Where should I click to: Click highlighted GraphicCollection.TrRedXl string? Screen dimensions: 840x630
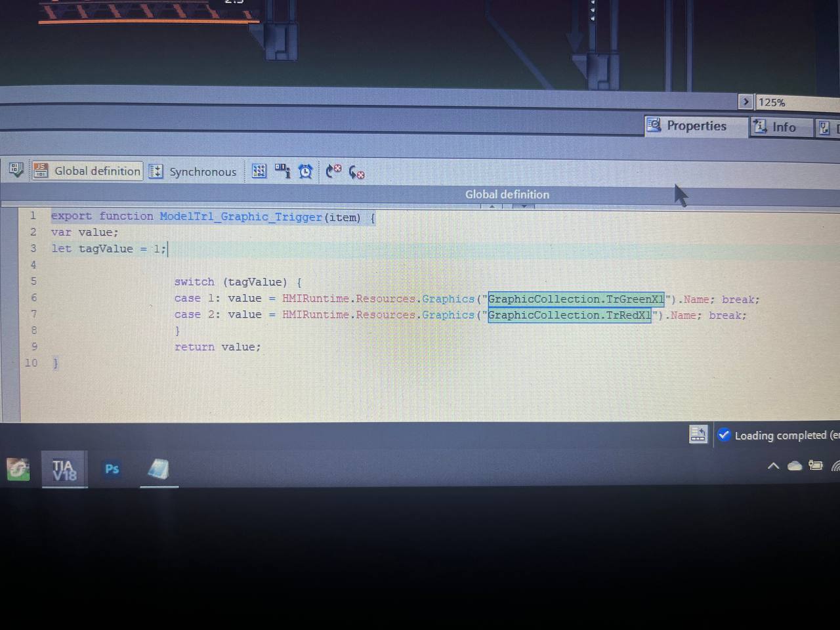(570, 315)
